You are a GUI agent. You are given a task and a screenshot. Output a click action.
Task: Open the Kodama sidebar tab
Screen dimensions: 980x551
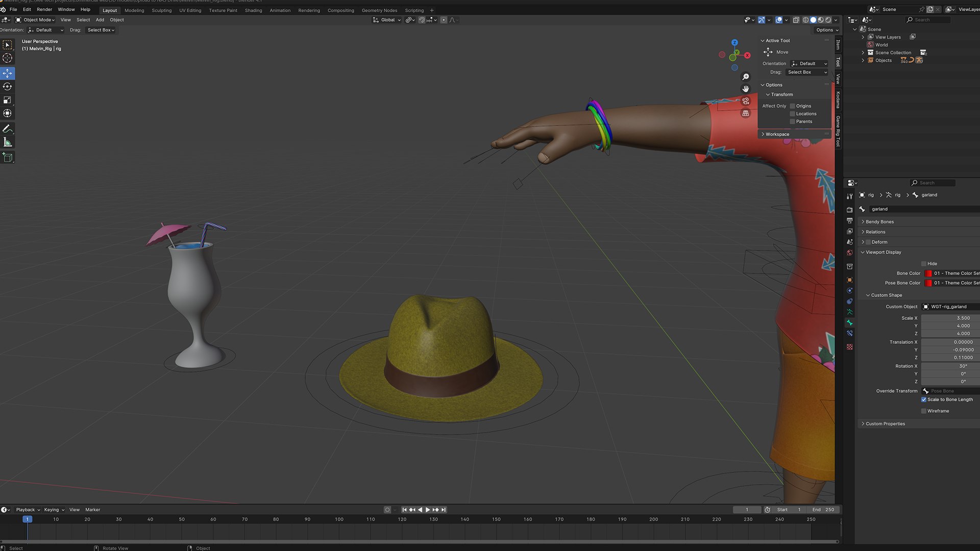click(838, 100)
